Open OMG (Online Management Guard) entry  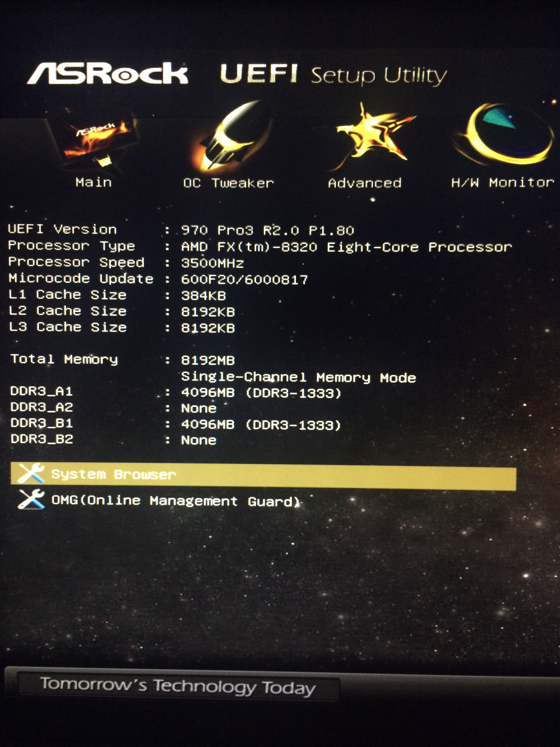[175, 501]
